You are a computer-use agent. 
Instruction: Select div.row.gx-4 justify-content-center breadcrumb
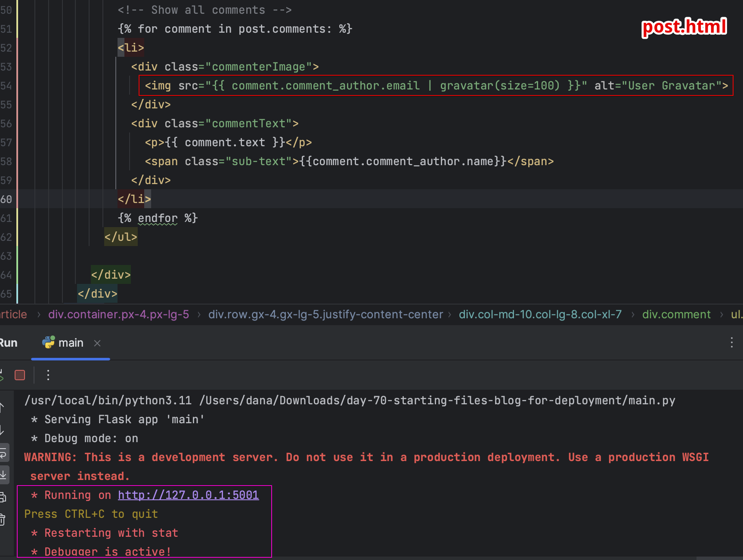tap(325, 314)
